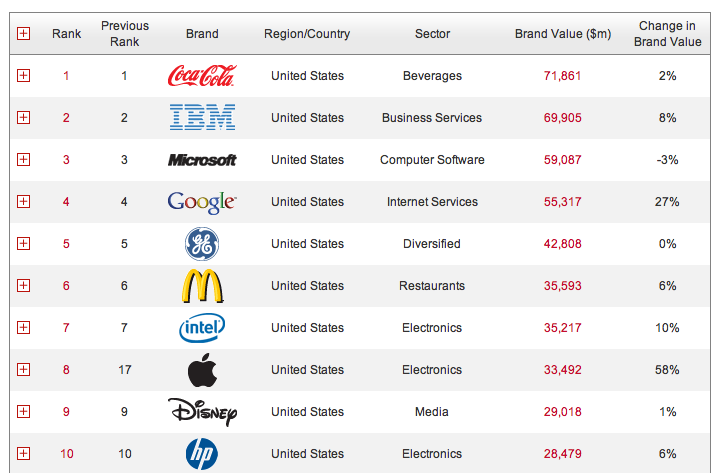This screenshot has height=473, width=721.
Task: Expand the Google row with plus icon
Action: pos(23,201)
